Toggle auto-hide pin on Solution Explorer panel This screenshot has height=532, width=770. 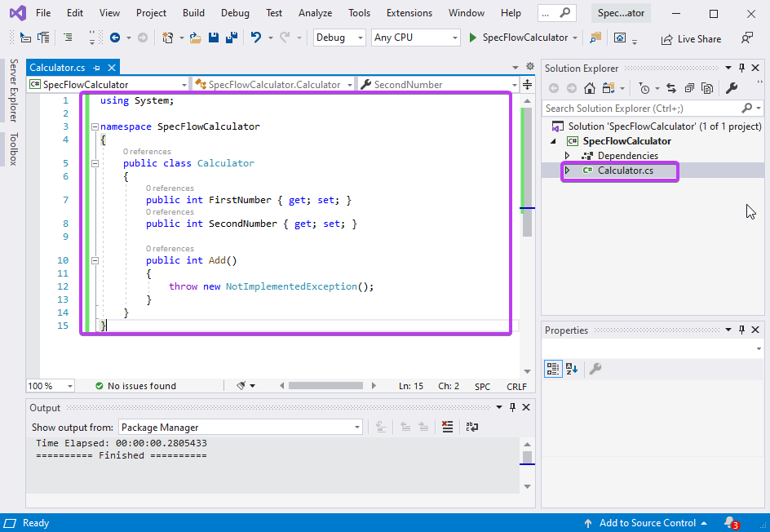coord(742,68)
